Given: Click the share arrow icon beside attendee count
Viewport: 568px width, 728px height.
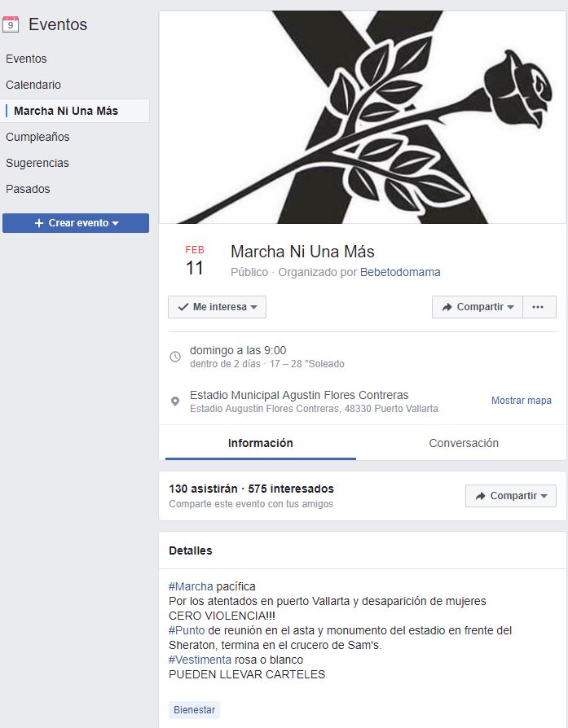Looking at the screenshot, I should (480, 496).
